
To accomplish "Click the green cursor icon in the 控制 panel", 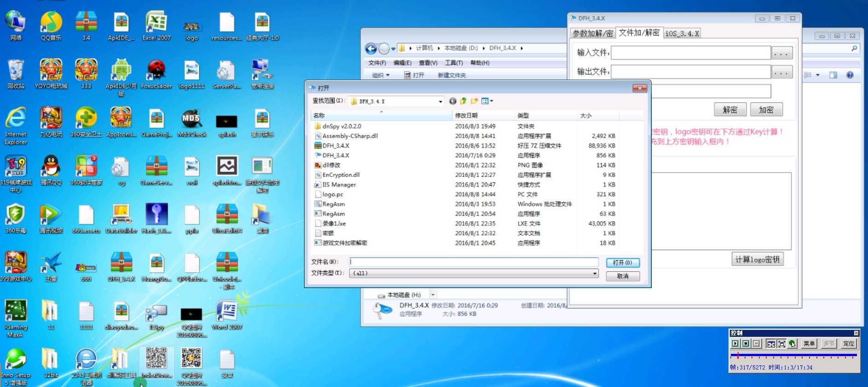I will 792,344.
